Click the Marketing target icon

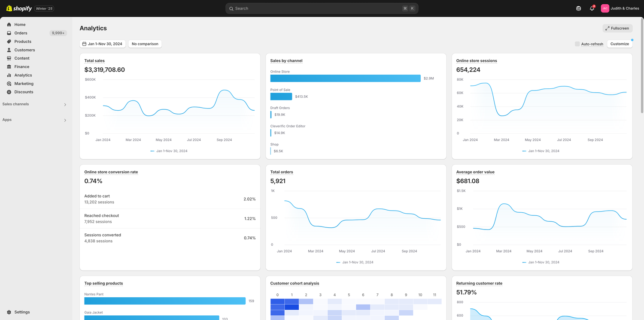[x=9, y=84]
